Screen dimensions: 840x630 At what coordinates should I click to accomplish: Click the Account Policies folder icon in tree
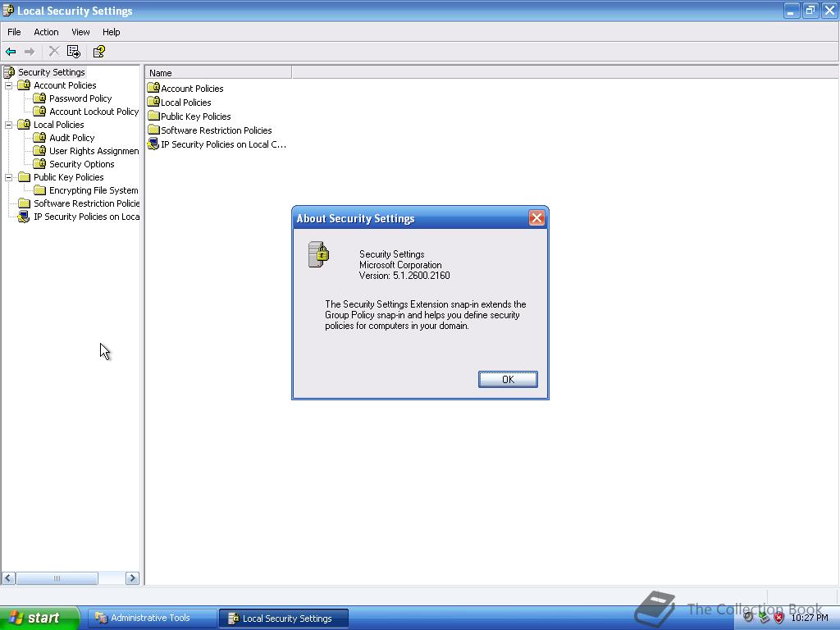point(24,85)
